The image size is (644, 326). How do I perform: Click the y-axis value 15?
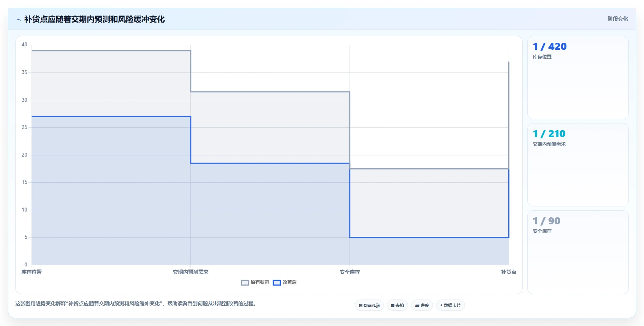click(x=25, y=182)
